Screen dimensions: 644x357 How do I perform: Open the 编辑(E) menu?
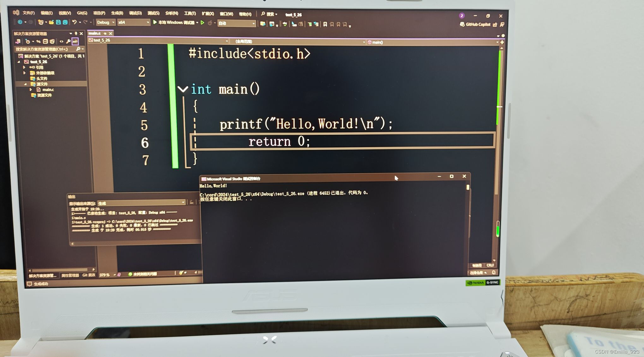(x=46, y=13)
